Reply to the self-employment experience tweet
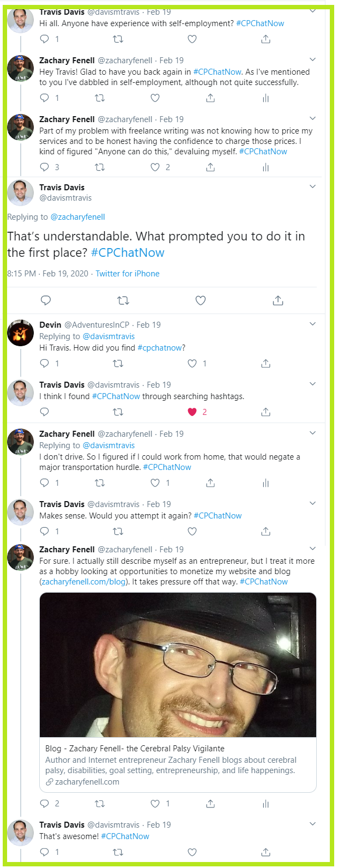This screenshot has width=338, height=868. [45, 39]
